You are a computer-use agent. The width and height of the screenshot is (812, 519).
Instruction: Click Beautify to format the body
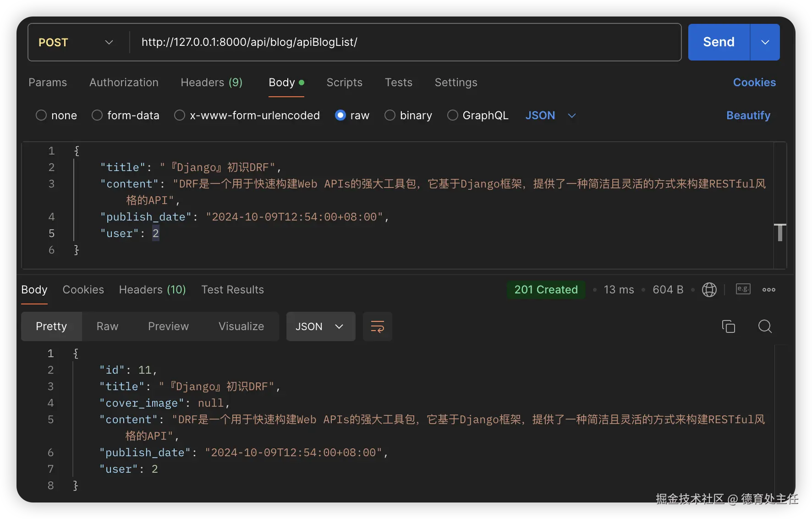[748, 115]
